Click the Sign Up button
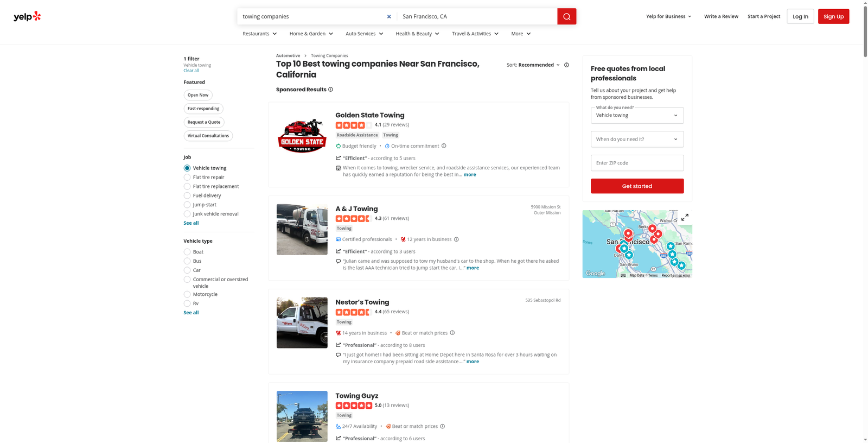Viewport: 868px width, 443px height. coord(833,16)
